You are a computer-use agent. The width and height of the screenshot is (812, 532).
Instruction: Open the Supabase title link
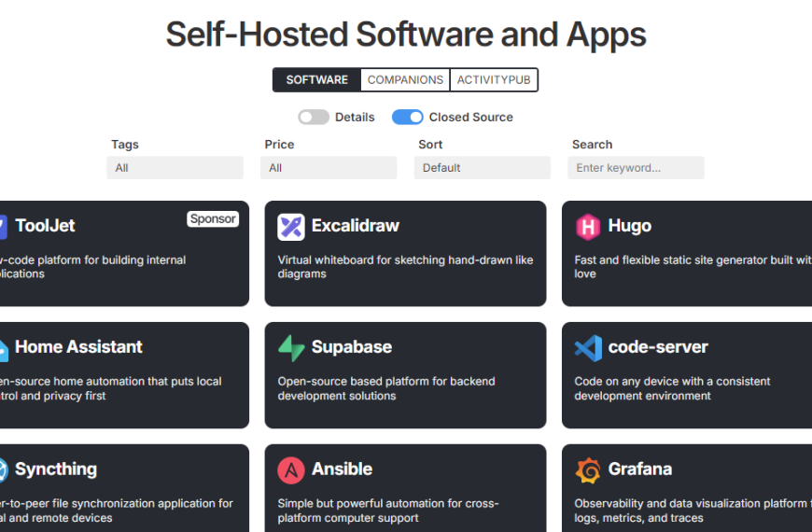point(352,347)
